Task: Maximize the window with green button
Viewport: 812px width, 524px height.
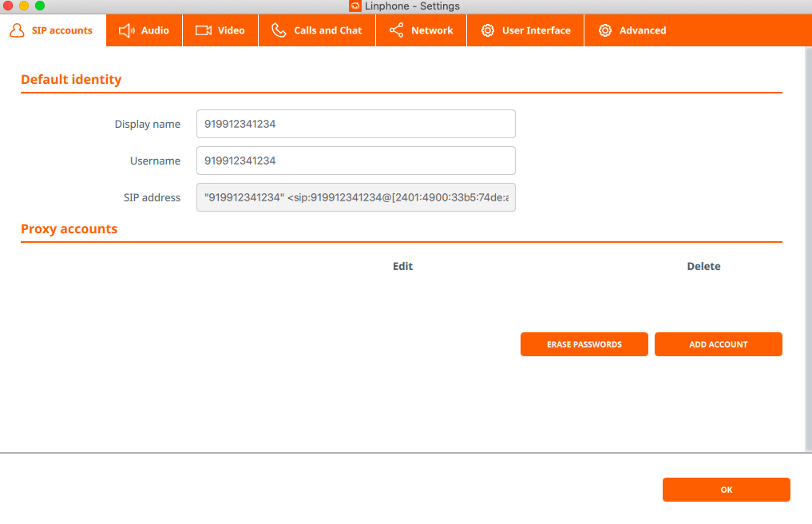Action: click(40, 6)
